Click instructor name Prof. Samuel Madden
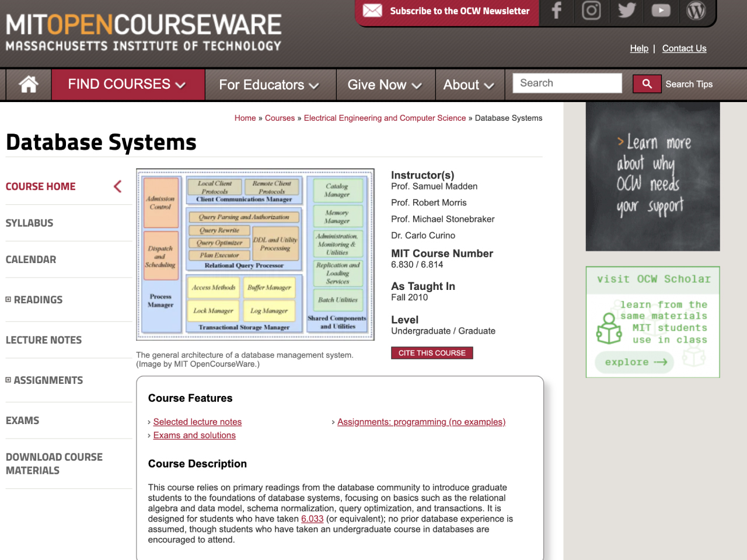Image resolution: width=747 pixels, height=560 pixels. (434, 186)
